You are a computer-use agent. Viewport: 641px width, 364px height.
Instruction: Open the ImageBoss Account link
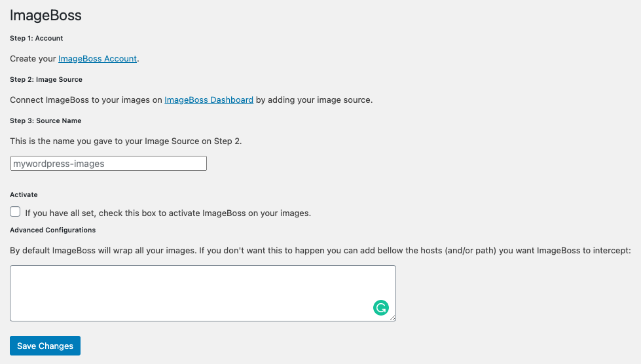(98, 59)
